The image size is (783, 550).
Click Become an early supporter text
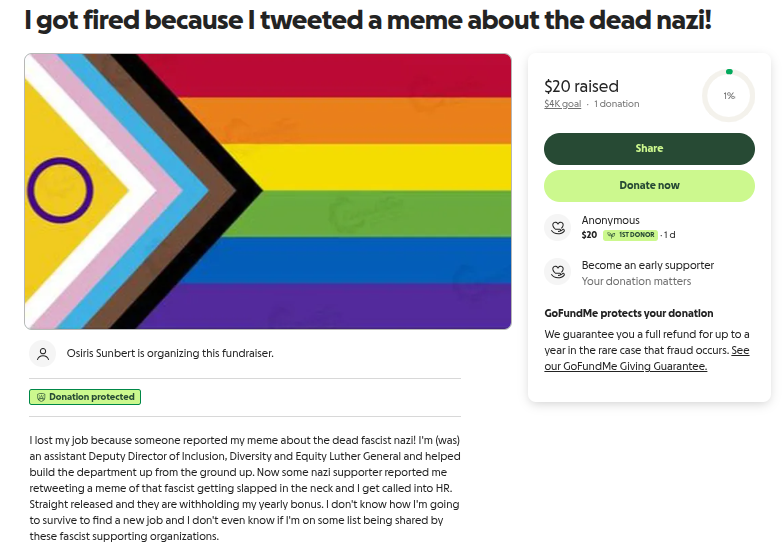(x=648, y=265)
